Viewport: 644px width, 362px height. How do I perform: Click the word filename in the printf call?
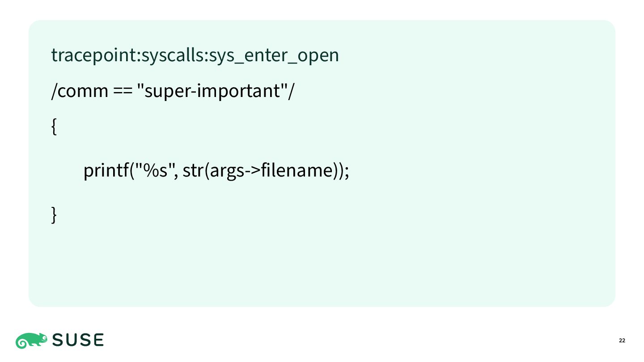point(296,170)
